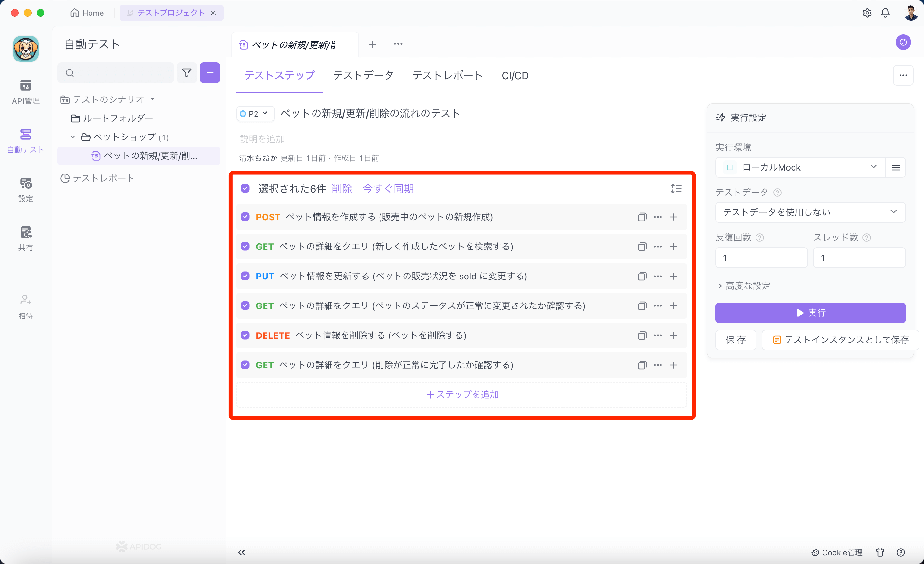This screenshot has width=924, height=564.
Task: Open the settings gear in title bar
Action: 867,13
